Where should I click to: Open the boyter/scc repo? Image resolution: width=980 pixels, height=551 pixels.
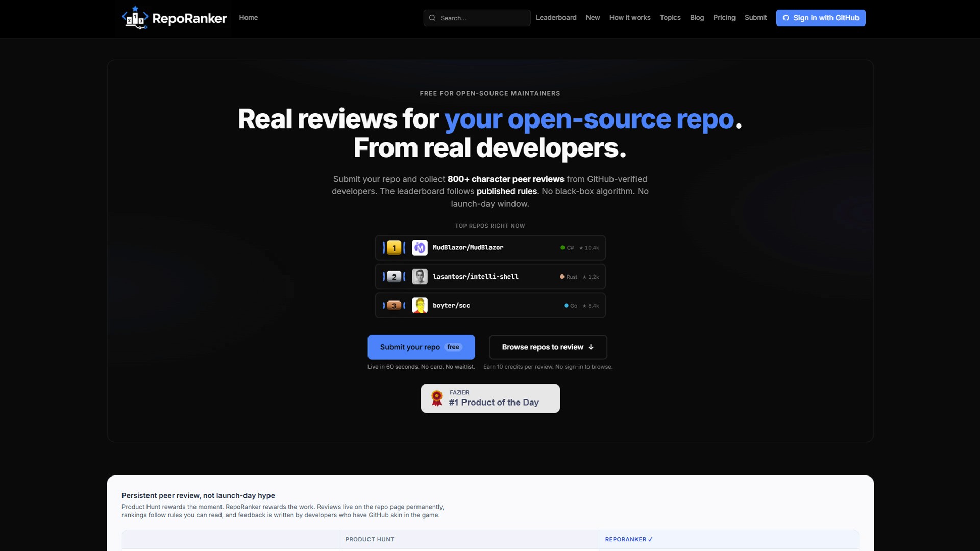coord(490,306)
